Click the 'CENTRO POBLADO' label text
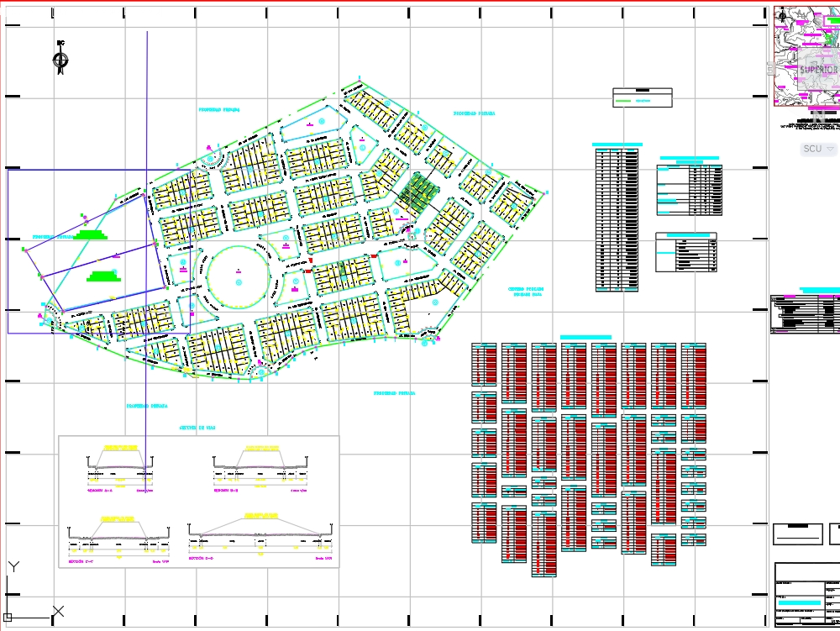Image resolution: width=840 pixels, height=631 pixels. (x=526, y=289)
